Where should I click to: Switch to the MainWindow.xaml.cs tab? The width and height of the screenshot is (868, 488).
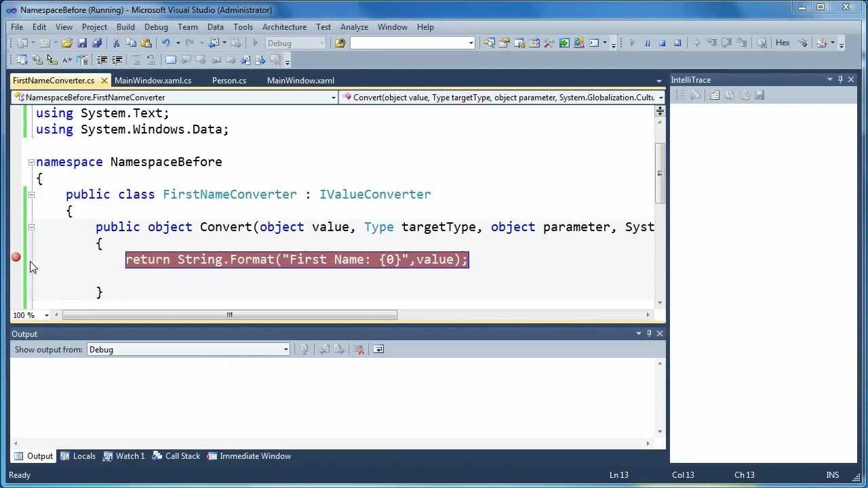click(x=153, y=80)
